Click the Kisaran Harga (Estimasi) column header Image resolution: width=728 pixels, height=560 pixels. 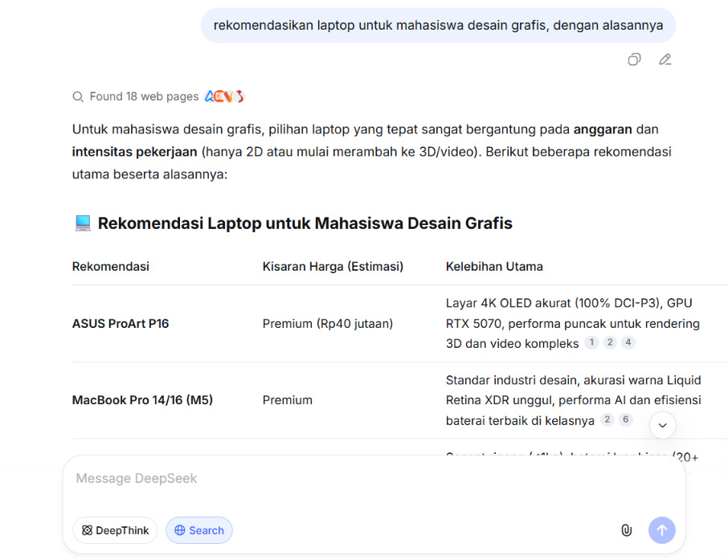[x=333, y=267]
